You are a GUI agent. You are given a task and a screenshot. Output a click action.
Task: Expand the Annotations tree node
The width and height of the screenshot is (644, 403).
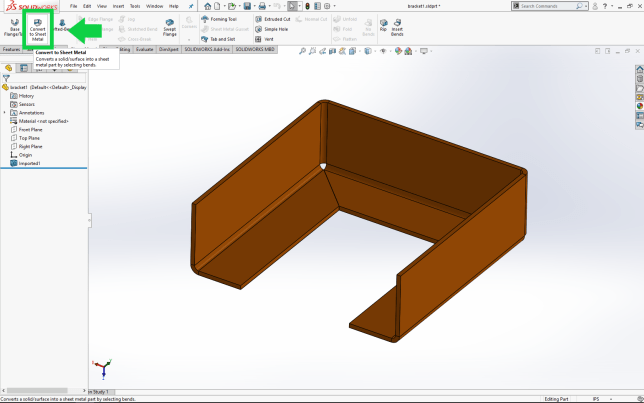5,113
